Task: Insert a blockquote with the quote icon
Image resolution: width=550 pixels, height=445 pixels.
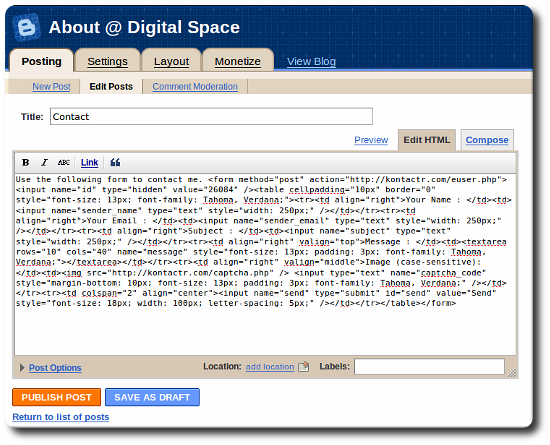Action: point(115,162)
